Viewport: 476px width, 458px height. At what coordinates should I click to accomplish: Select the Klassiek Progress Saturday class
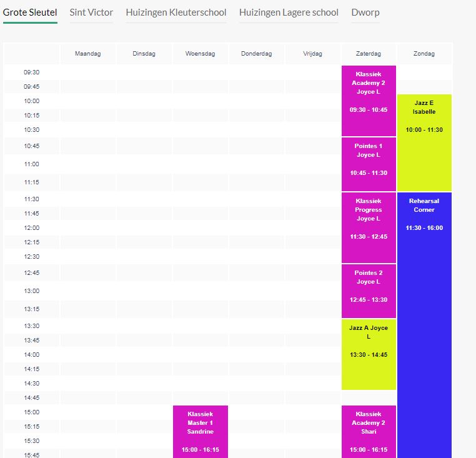click(x=369, y=228)
